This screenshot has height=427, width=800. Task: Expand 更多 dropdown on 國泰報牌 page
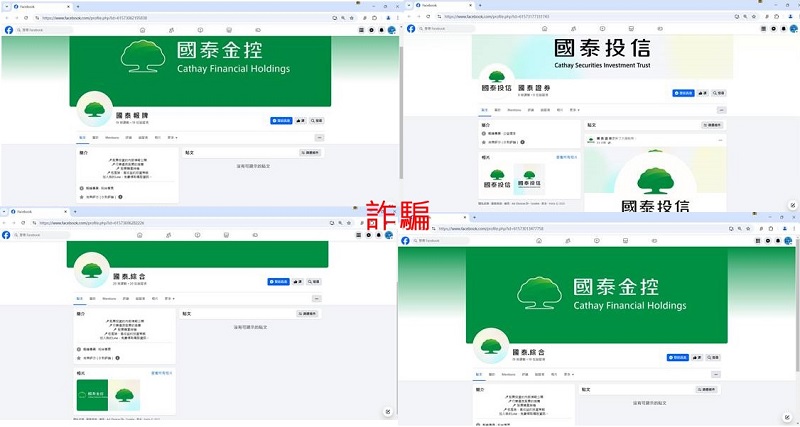click(x=171, y=138)
